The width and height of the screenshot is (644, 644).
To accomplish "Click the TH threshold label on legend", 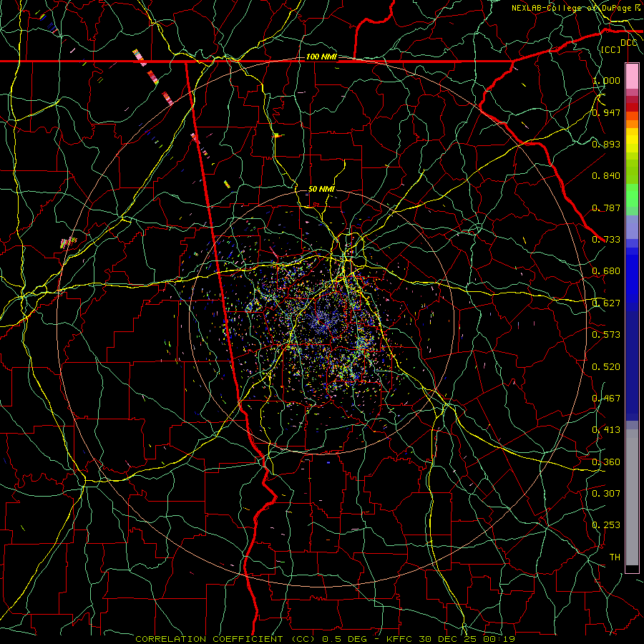I will point(615,557).
